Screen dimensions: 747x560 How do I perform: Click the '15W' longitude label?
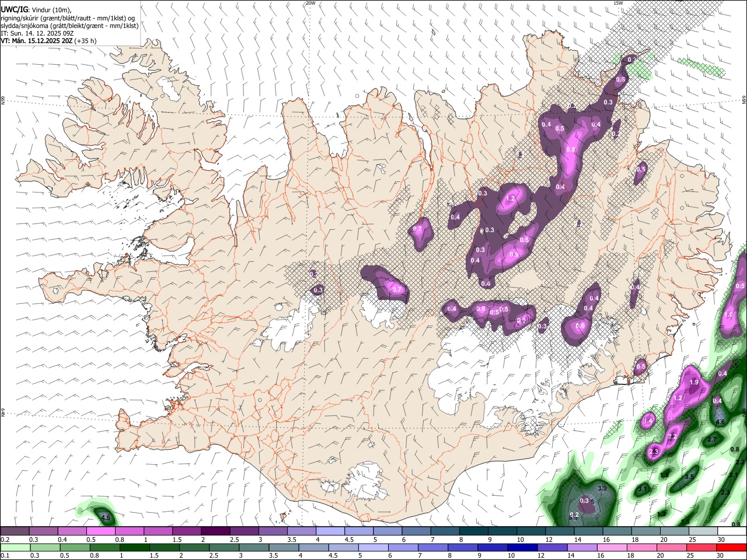coord(618,3)
